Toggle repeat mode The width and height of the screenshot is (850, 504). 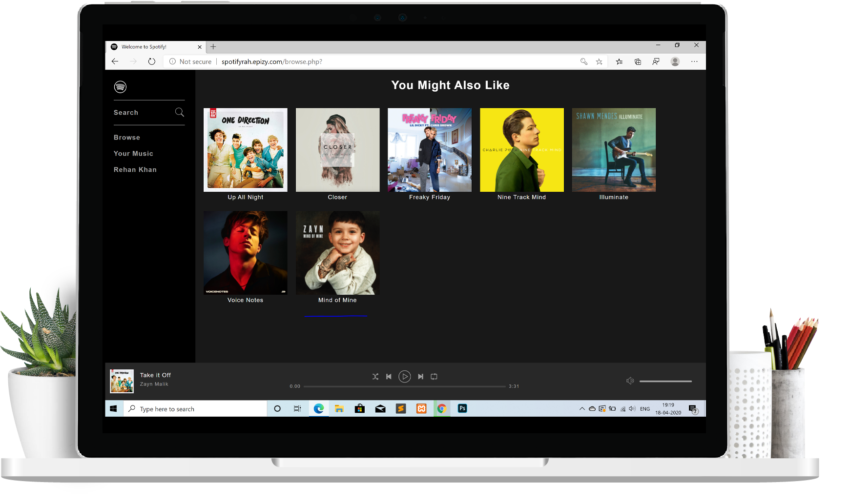pyautogui.click(x=434, y=377)
